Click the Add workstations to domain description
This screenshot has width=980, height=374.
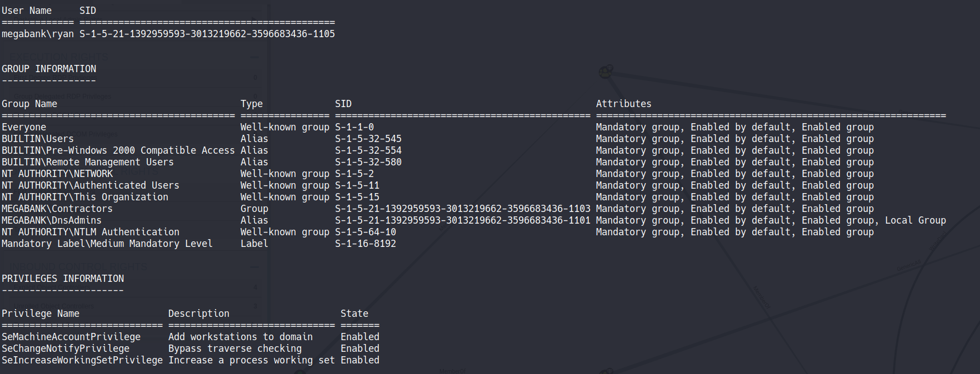tap(241, 337)
